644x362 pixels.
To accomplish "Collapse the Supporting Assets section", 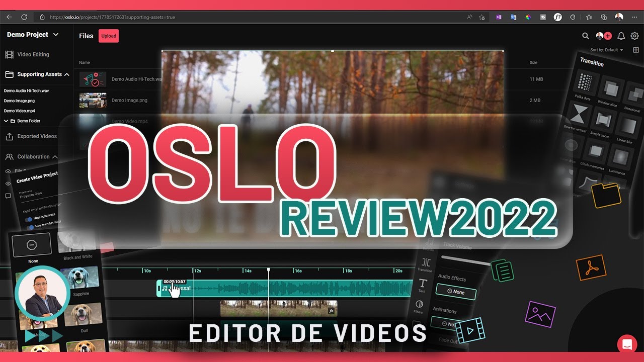I will pos(66,74).
